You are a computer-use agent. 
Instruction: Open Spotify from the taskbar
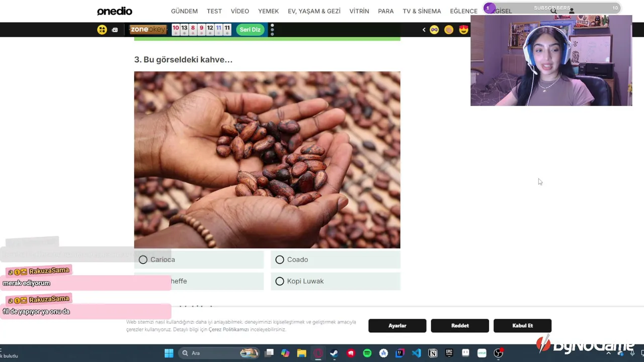coord(367,353)
